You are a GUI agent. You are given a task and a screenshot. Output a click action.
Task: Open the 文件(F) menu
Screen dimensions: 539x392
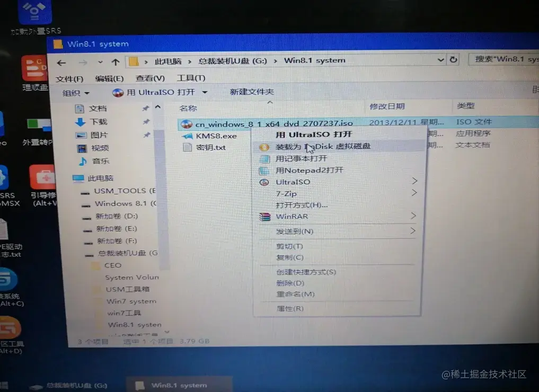[x=69, y=79]
